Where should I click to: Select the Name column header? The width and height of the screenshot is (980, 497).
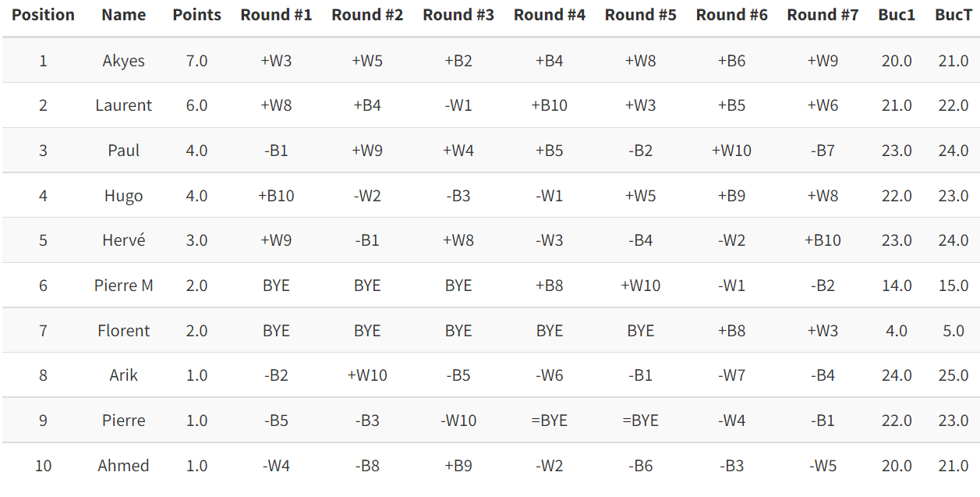coord(123,15)
